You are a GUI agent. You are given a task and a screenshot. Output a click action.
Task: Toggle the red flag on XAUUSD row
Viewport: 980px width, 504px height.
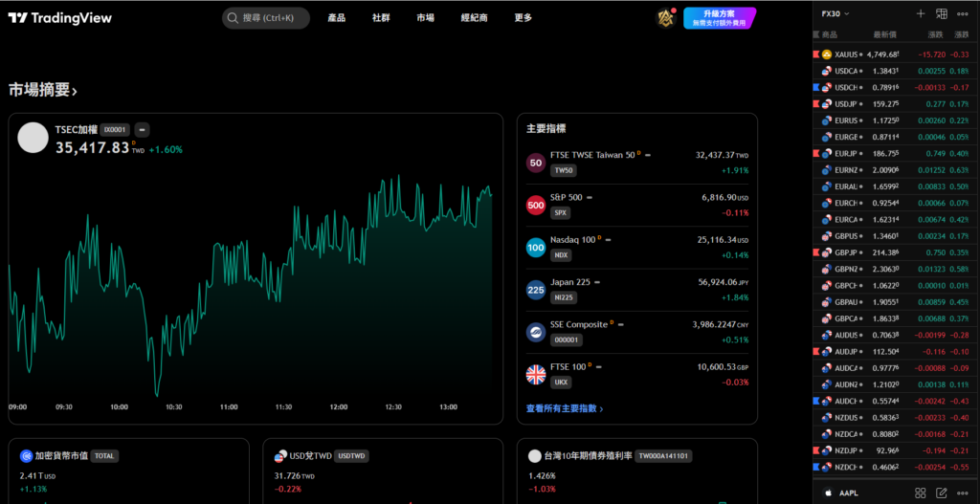click(x=815, y=55)
